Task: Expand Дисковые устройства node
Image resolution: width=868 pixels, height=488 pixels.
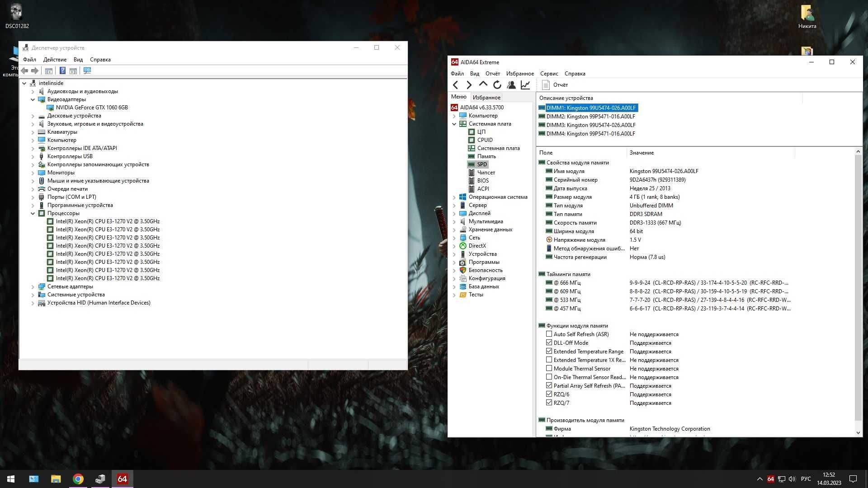Action: pyautogui.click(x=33, y=116)
